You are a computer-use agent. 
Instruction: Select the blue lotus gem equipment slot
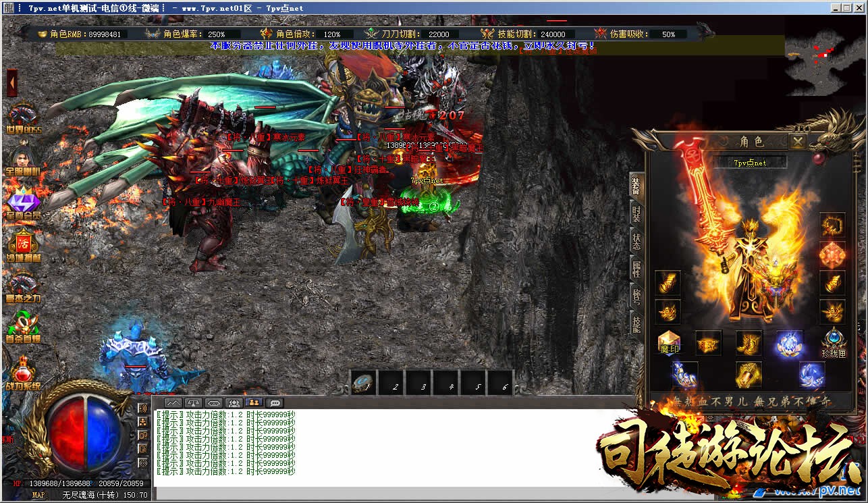[788, 343]
